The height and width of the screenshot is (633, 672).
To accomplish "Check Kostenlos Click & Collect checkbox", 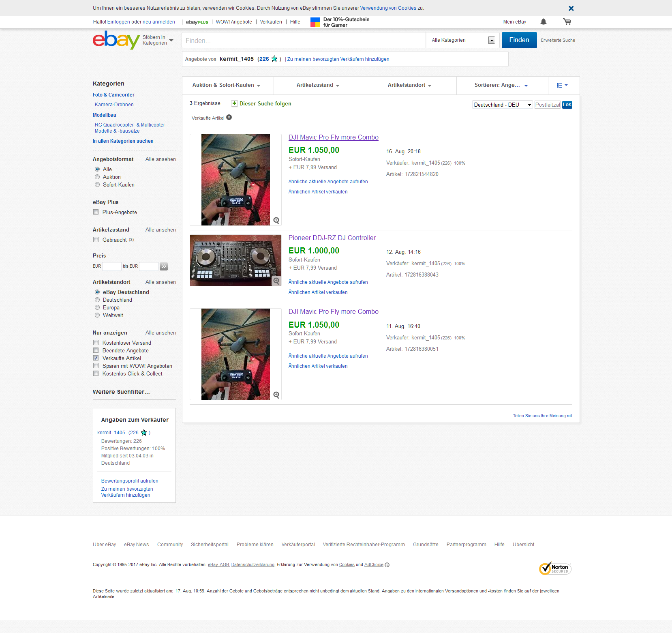I will point(96,373).
